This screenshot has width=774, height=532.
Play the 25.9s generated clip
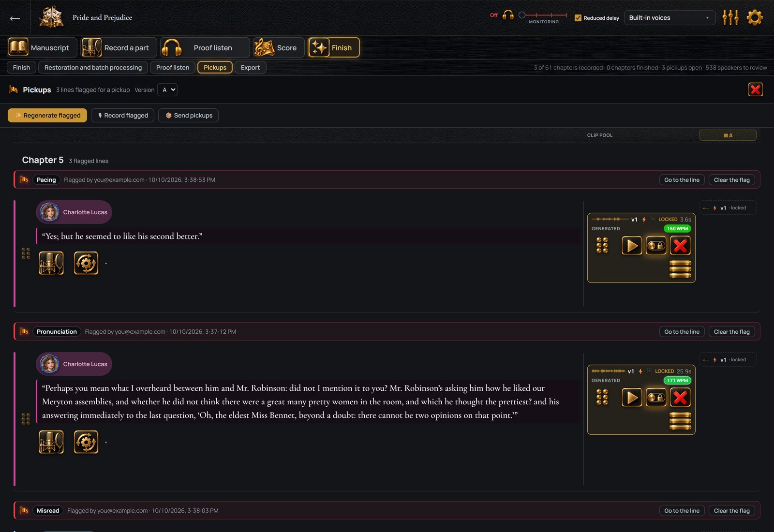(631, 398)
